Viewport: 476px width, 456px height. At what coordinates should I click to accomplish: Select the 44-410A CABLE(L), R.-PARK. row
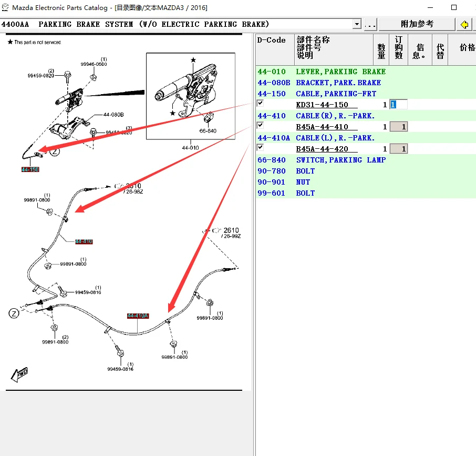(366, 138)
